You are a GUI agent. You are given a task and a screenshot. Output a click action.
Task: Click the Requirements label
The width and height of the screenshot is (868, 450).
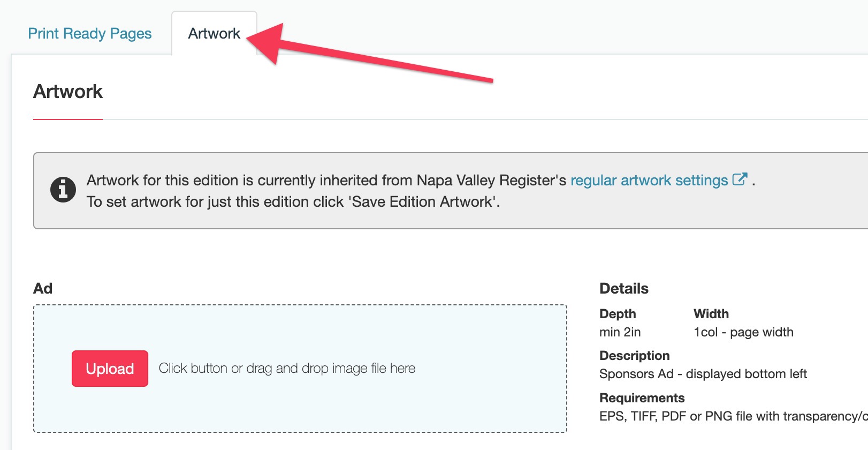pyautogui.click(x=642, y=398)
